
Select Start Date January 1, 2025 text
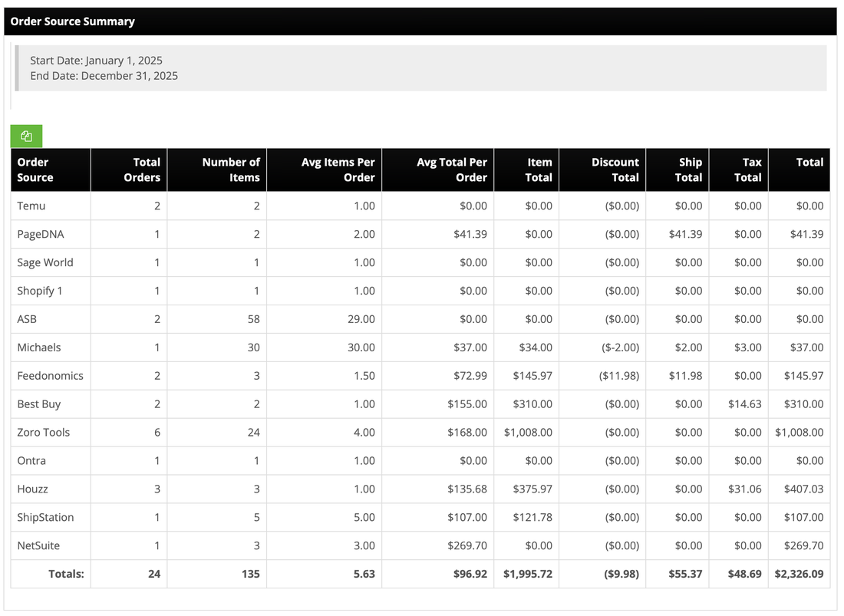(x=96, y=61)
